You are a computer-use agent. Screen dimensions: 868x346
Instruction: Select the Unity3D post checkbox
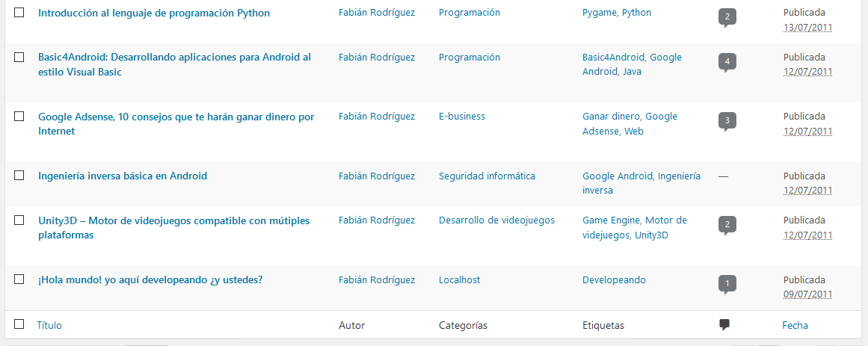click(x=19, y=220)
